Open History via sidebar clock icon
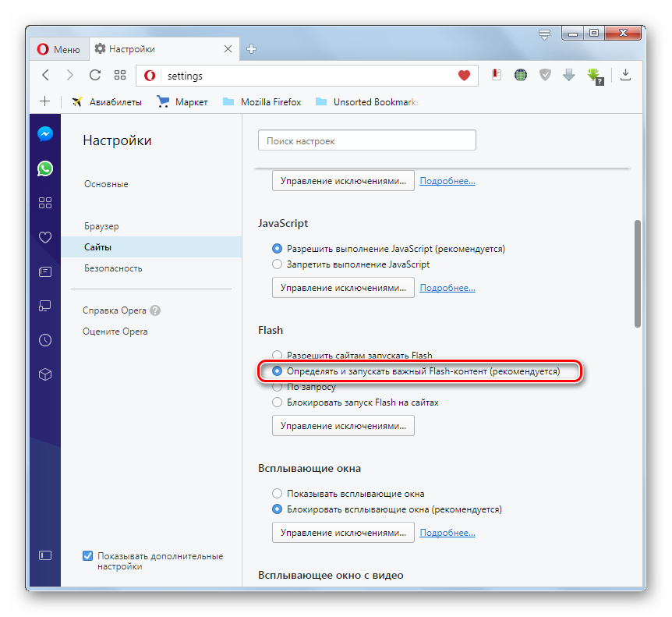 point(45,340)
